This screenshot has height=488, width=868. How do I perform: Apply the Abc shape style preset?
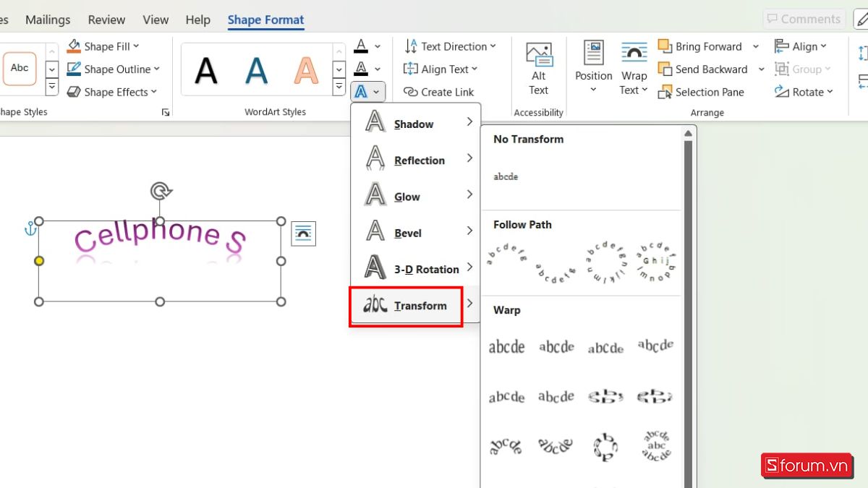[20, 69]
